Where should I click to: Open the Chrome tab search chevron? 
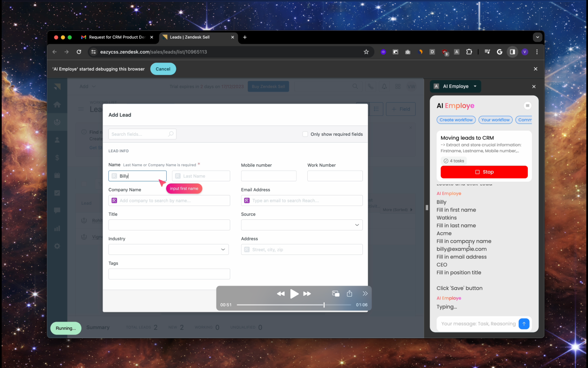pyautogui.click(x=537, y=37)
